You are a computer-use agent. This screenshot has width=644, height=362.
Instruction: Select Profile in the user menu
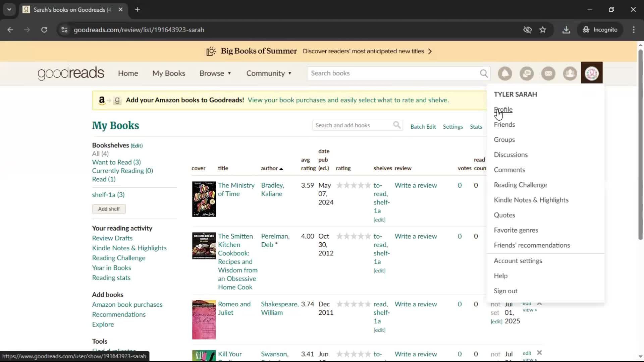click(503, 109)
